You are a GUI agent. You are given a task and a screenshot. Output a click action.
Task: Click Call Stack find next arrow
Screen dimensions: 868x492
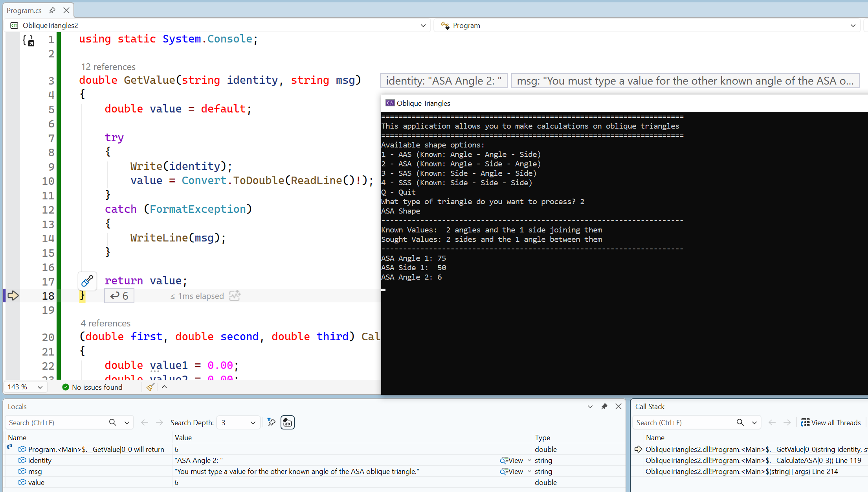click(x=787, y=422)
